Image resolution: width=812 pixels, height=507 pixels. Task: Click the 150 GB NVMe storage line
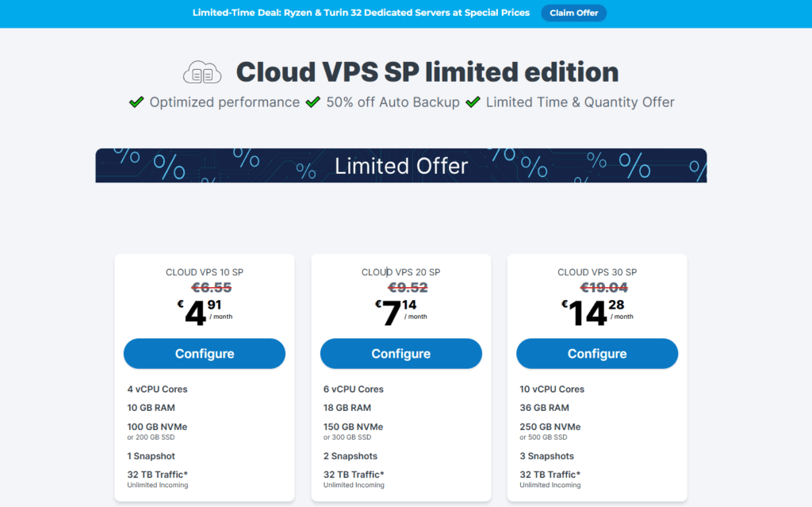point(353,427)
